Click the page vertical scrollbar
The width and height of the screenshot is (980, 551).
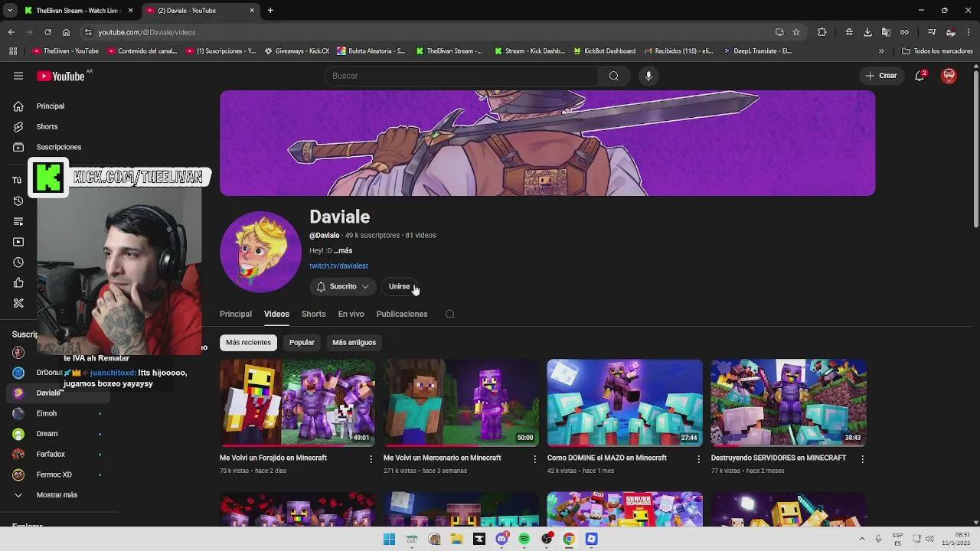tap(975, 149)
